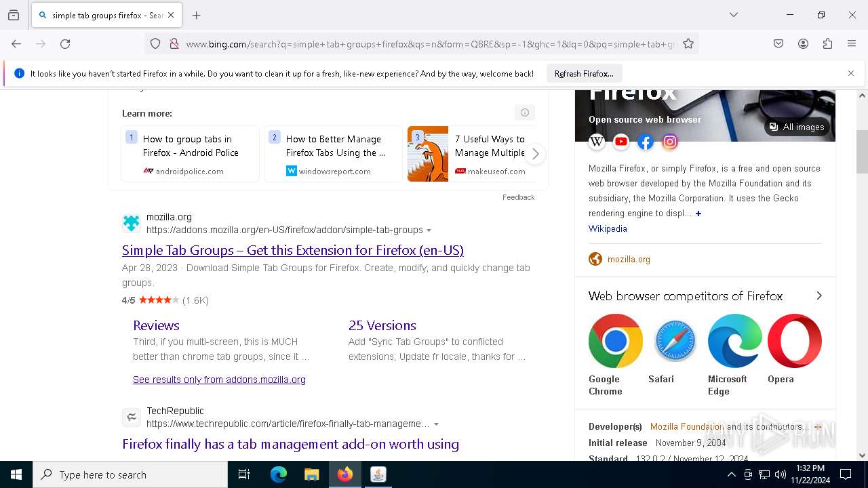Select Google Chrome competitor thumbnail
The height and width of the screenshot is (488, 868).
pos(615,341)
